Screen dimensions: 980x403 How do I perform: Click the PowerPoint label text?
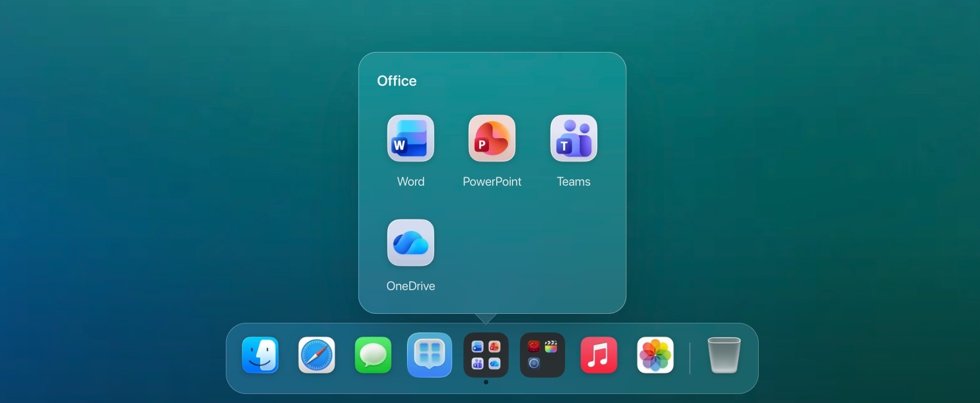[492, 182]
